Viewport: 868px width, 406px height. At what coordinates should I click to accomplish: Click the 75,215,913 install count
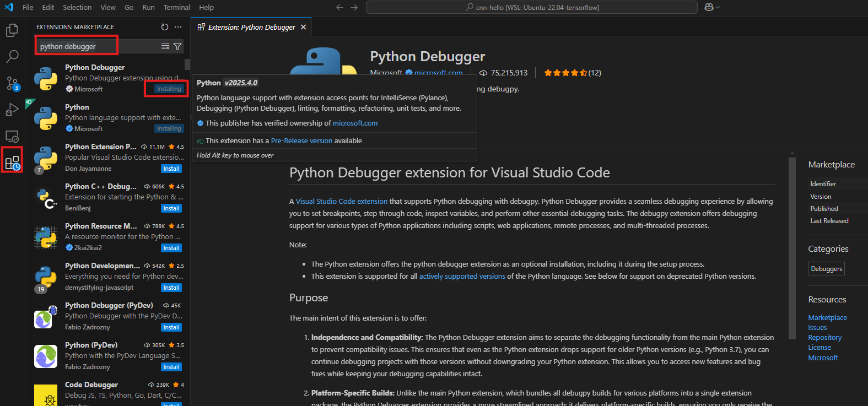pos(504,73)
